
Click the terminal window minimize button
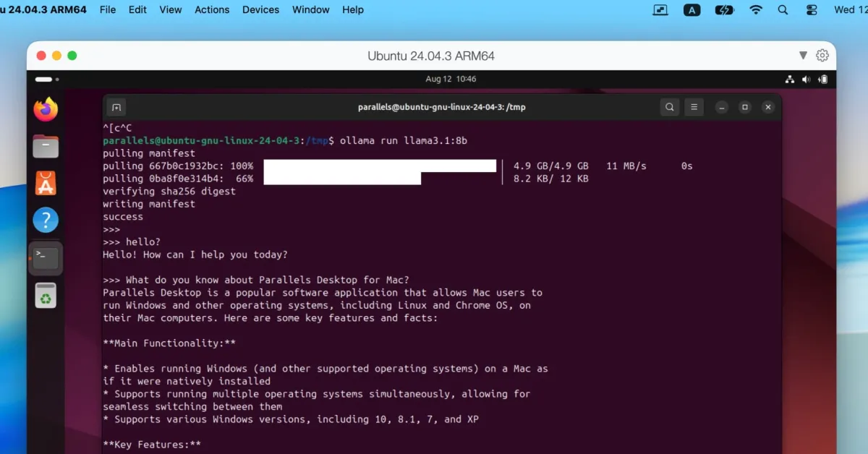click(x=721, y=107)
